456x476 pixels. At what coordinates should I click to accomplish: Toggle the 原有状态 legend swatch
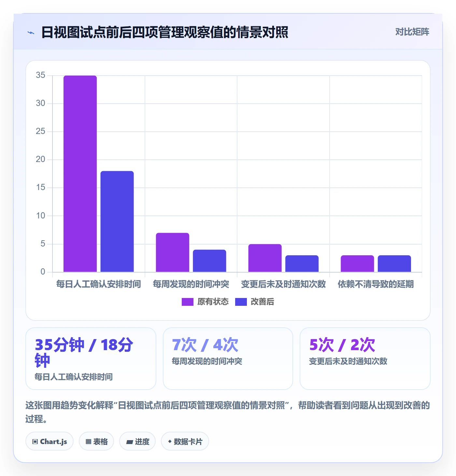pyautogui.click(x=187, y=302)
